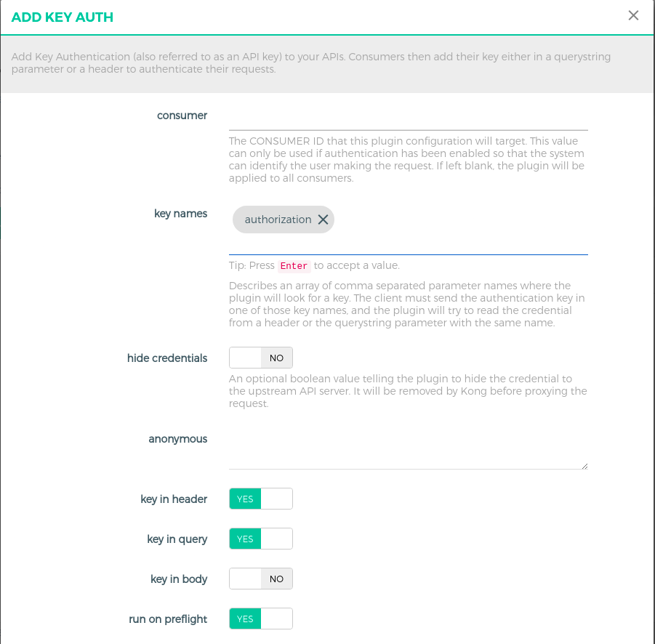
Task: Click the "key in header" label
Action: pos(174,499)
